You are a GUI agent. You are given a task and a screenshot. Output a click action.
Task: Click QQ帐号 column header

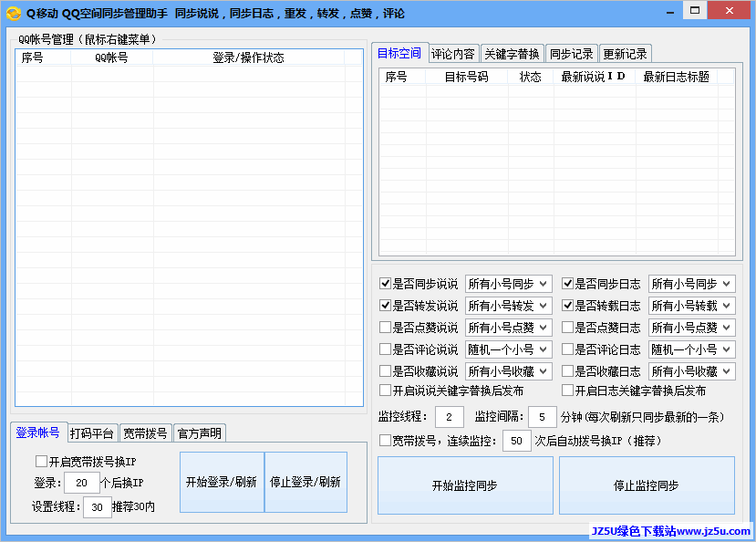(112, 57)
